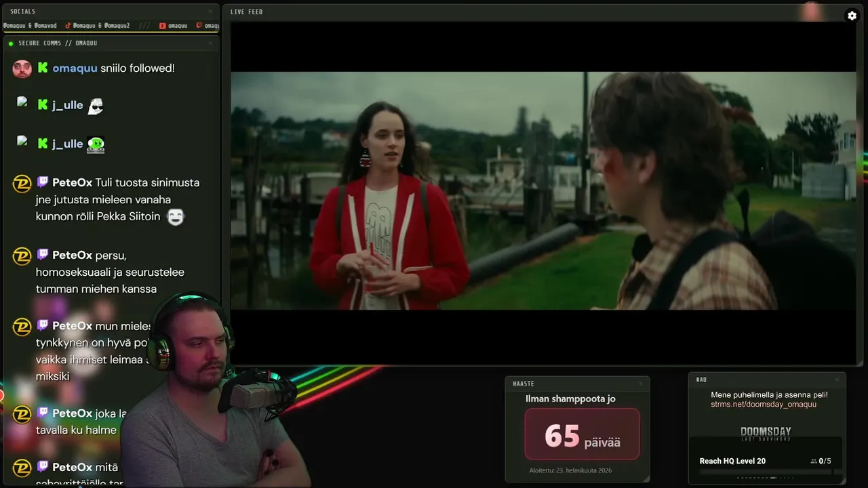
Task: Click the 65 päivää counter box
Action: point(582,434)
